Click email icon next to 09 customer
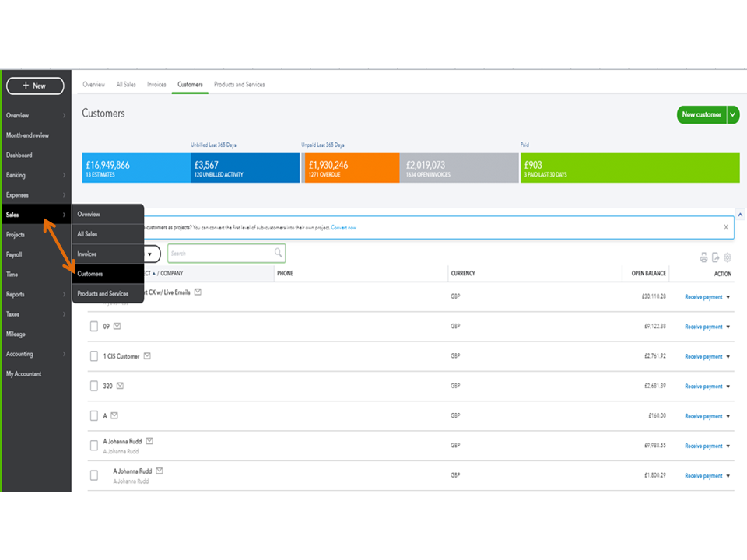This screenshot has height=560, width=747. coord(117,326)
